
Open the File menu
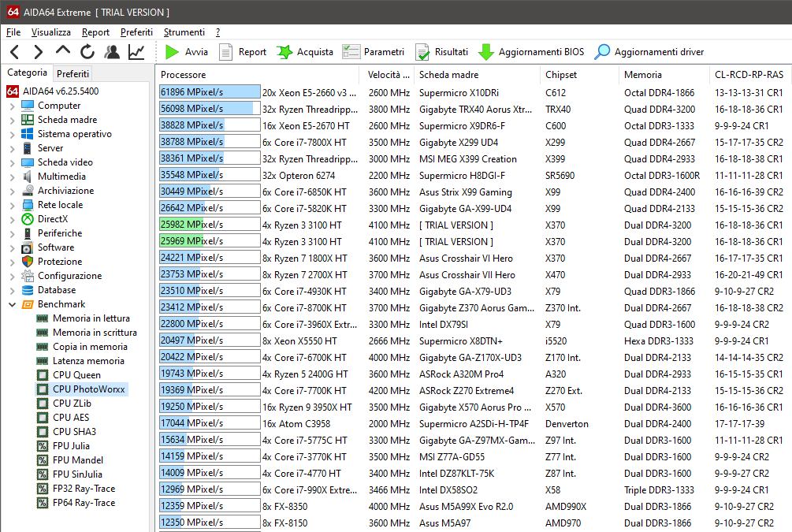[x=13, y=32]
